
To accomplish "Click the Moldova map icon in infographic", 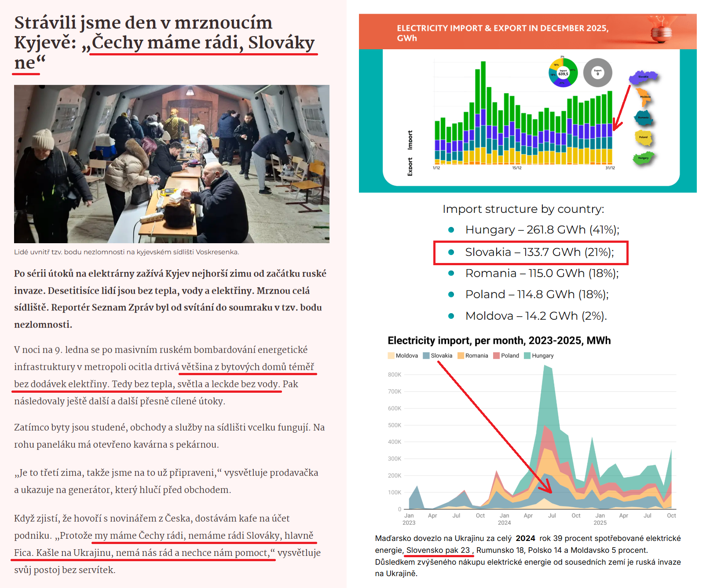I will pyautogui.click(x=645, y=98).
